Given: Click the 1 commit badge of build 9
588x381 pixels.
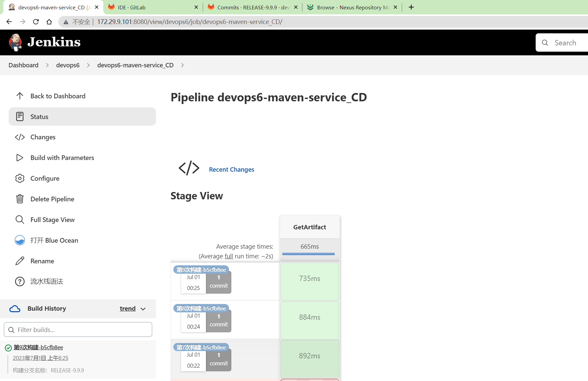Looking at the screenshot, I should [219, 282].
